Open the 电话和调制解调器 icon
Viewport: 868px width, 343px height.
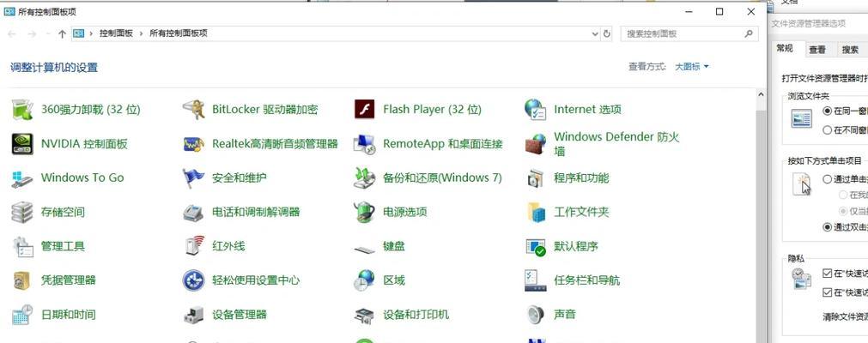click(194, 213)
